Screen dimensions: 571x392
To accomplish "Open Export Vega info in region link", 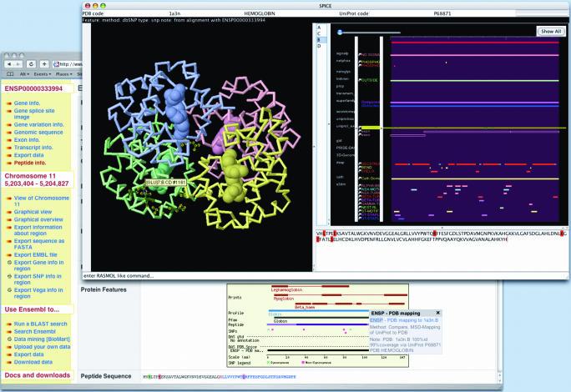I will [38, 293].
